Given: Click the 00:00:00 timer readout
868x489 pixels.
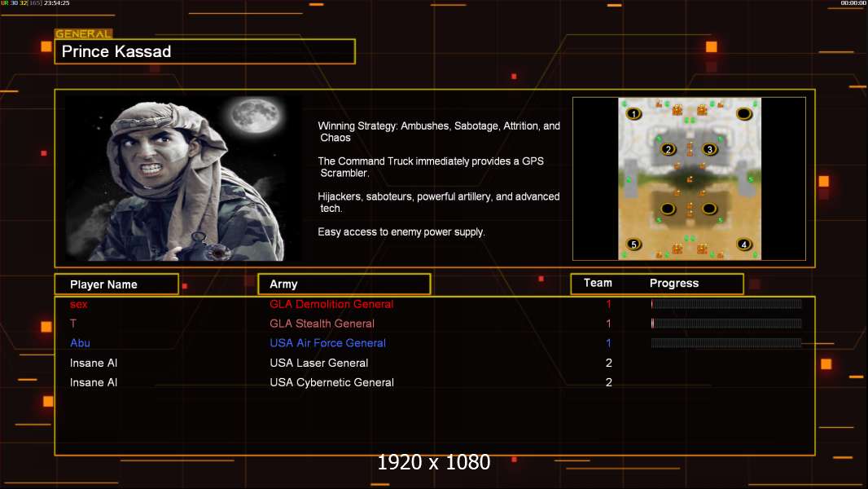Looking at the screenshot, I should click(853, 3).
